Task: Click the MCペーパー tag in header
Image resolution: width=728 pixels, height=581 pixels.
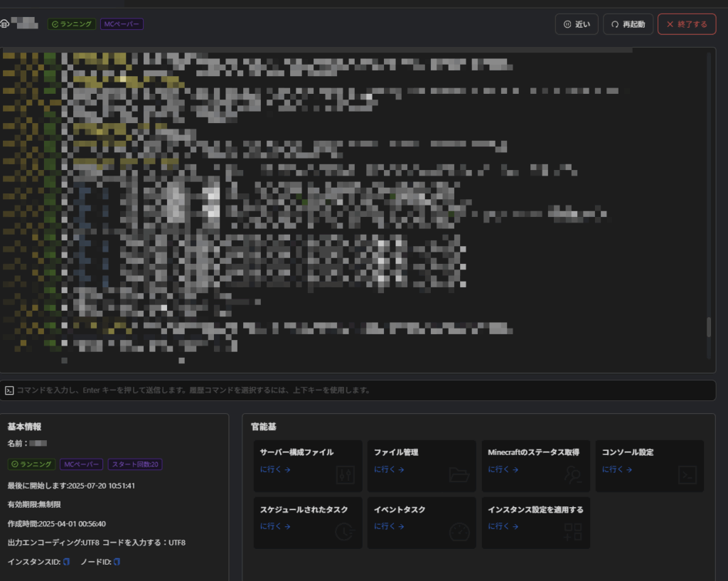Action: tap(122, 24)
